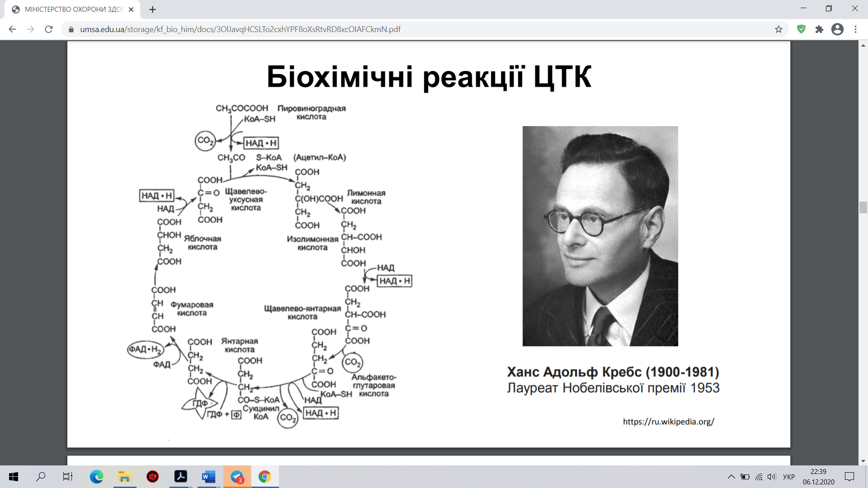Switch to Chrome on the taskbar
This screenshot has height=488, width=868.
[265, 477]
